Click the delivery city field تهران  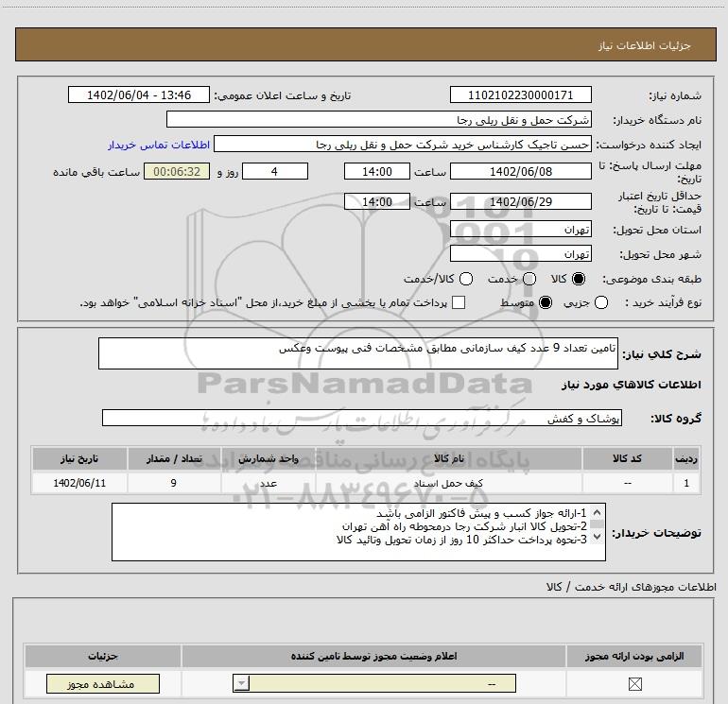point(520,253)
